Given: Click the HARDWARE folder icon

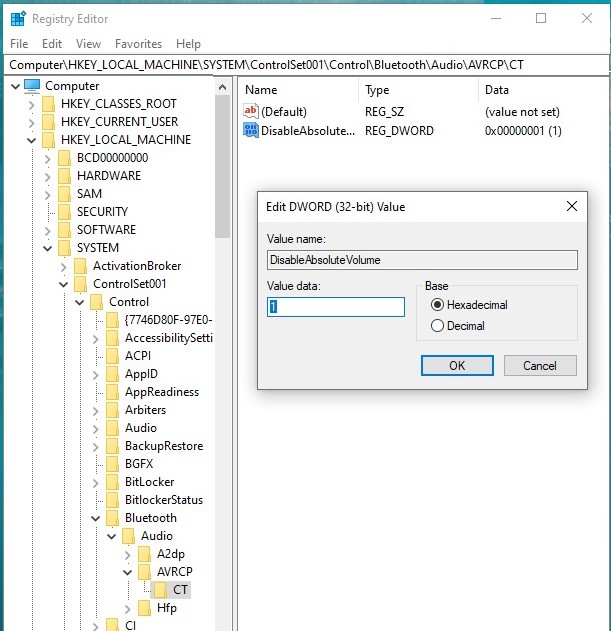Looking at the screenshot, I should click(64, 176).
